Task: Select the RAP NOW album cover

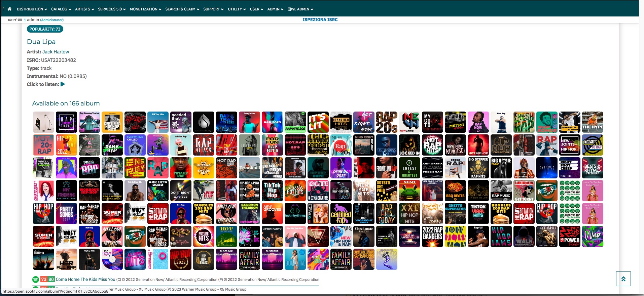Action: point(478,122)
